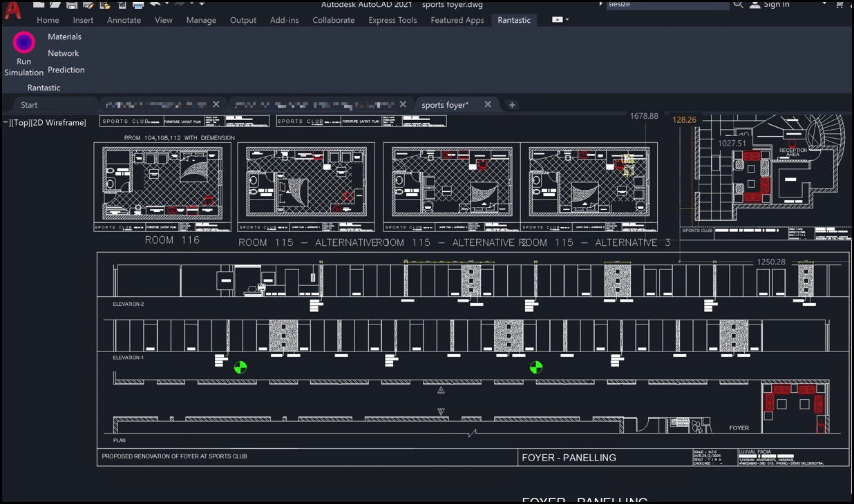Open the Express Tools ribbon tab
Image resolution: width=854 pixels, height=504 pixels.
(x=392, y=20)
